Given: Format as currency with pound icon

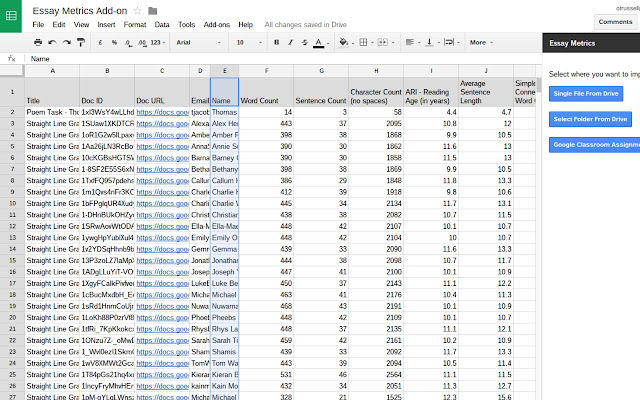Looking at the screenshot, I should click(100, 42).
